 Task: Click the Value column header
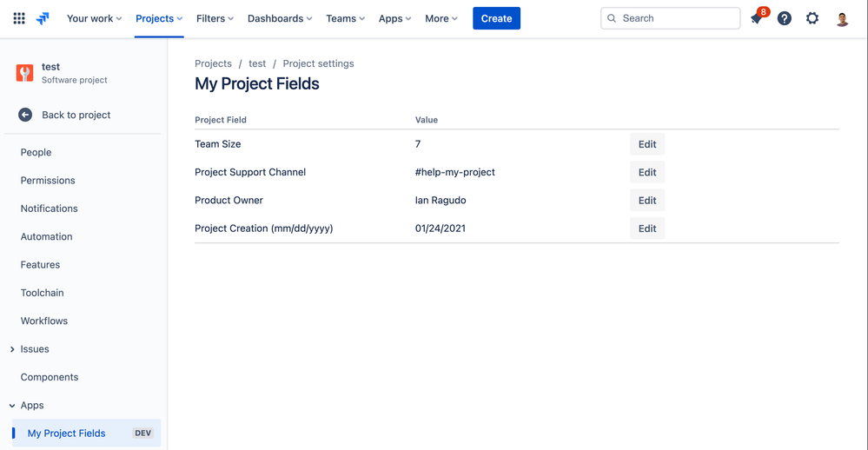coord(427,120)
